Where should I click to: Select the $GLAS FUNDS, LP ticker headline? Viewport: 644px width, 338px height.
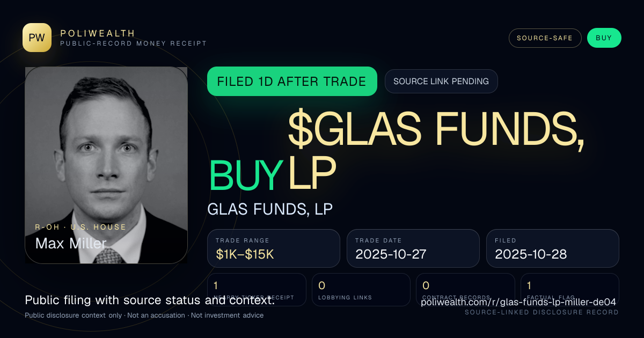[x=436, y=151]
